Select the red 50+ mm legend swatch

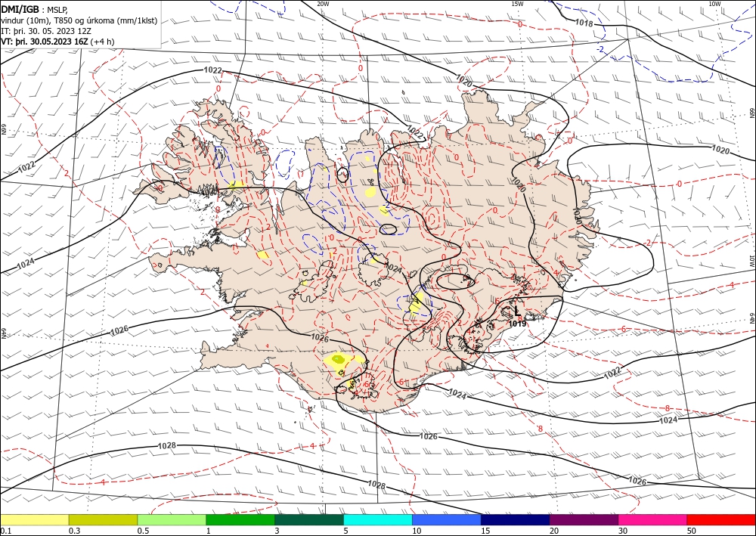click(721, 519)
